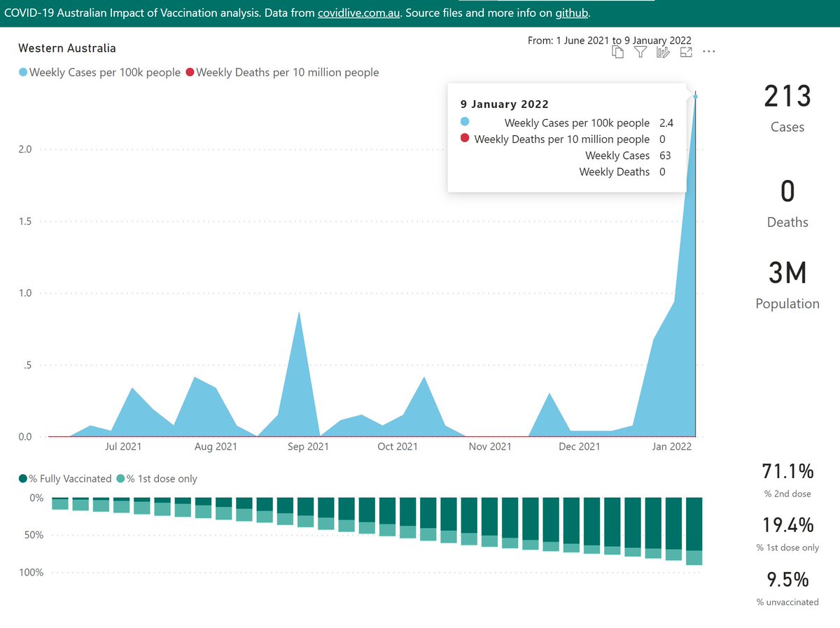The width and height of the screenshot is (840, 628).
Task: Click the blue Weekly Cases legend dot
Action: coord(23,73)
